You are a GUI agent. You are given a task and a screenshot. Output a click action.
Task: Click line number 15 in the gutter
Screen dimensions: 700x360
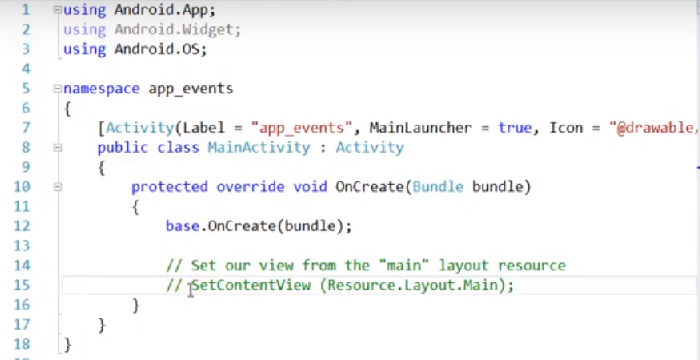point(21,285)
